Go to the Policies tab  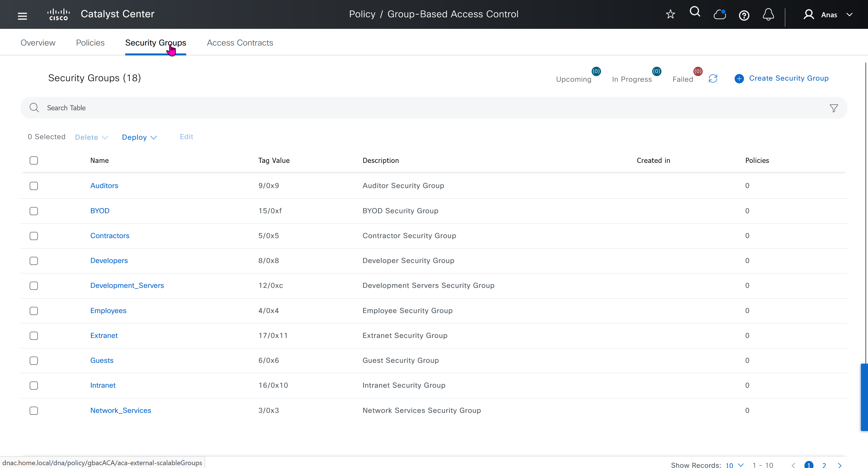pyautogui.click(x=90, y=43)
